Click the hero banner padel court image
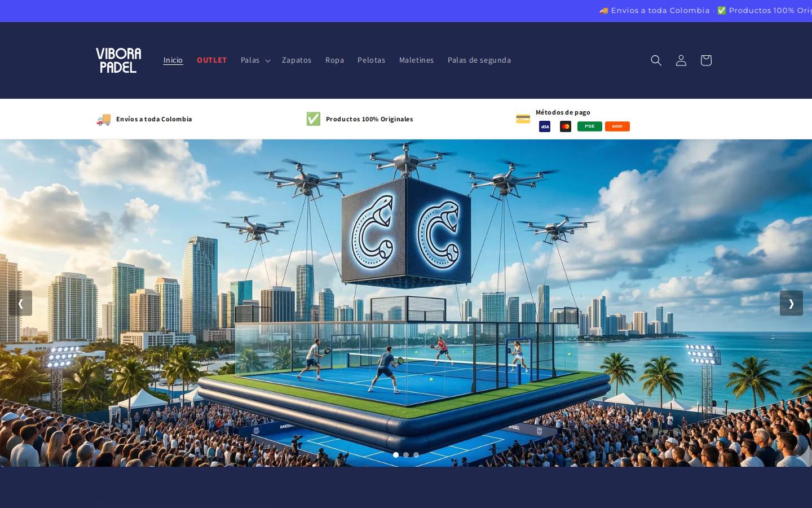Viewport: 812px width, 508px height. (406, 303)
